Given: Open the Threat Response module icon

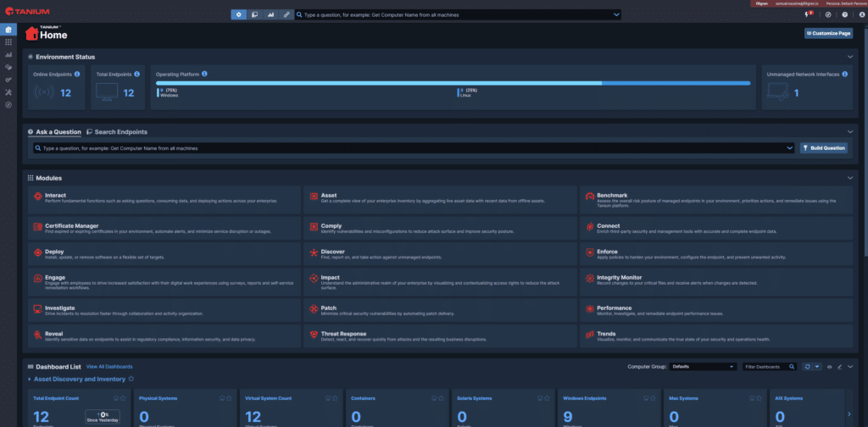Looking at the screenshot, I should (x=314, y=335).
